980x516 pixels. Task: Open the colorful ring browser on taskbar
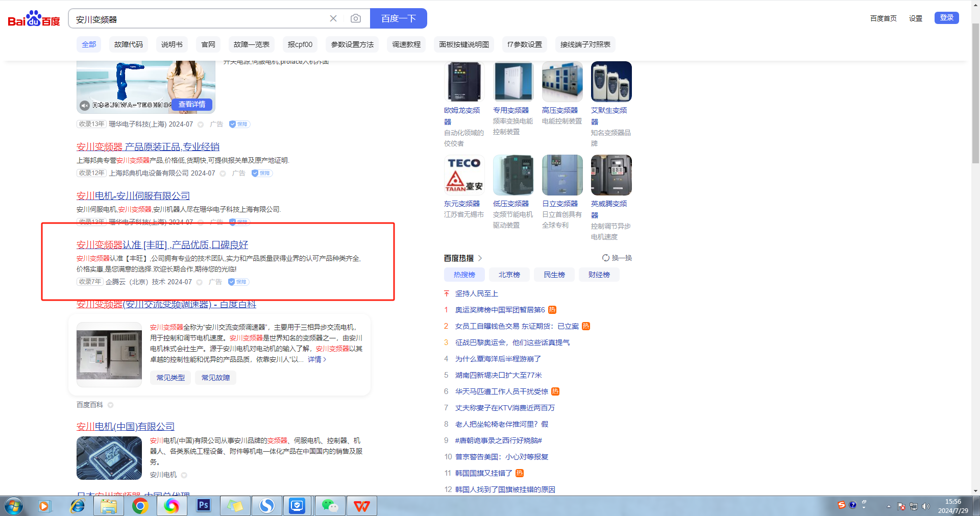[x=171, y=506]
